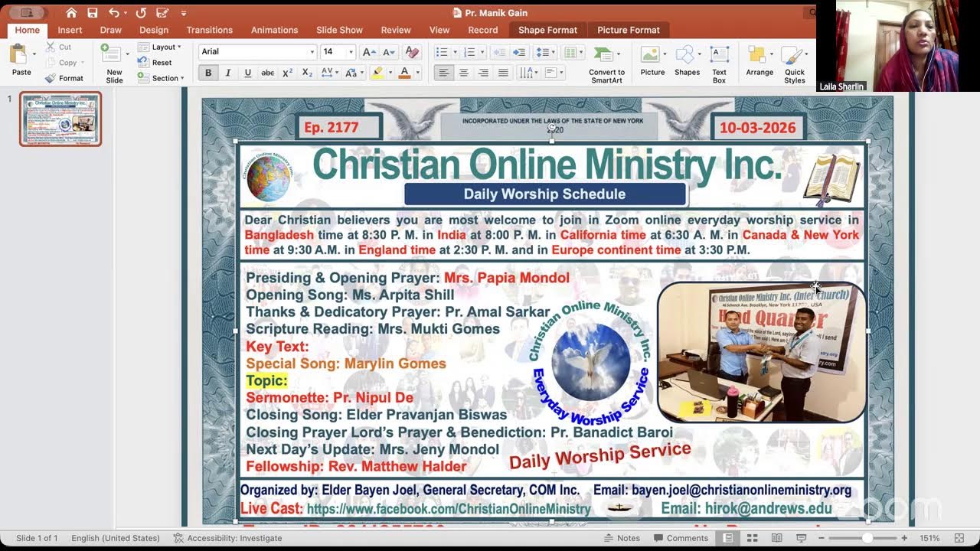Justify the text
This screenshot has width=980, height=551.
tap(503, 73)
